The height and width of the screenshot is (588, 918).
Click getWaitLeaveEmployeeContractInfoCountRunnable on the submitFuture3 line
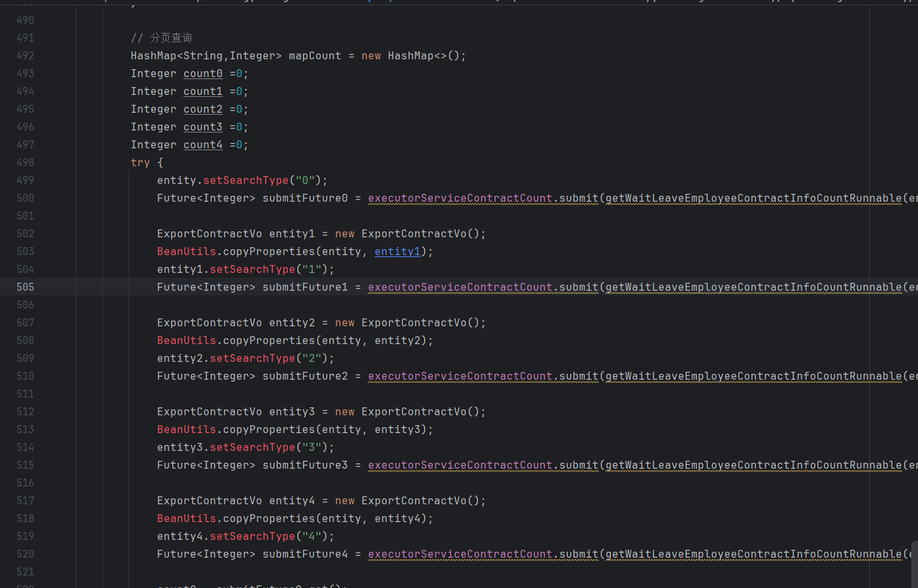click(753, 465)
